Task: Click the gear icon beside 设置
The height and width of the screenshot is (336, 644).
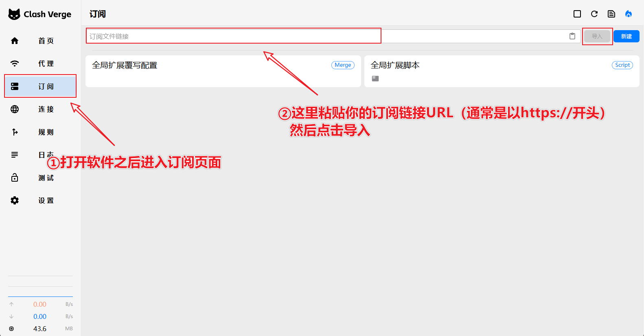Action: (x=15, y=200)
